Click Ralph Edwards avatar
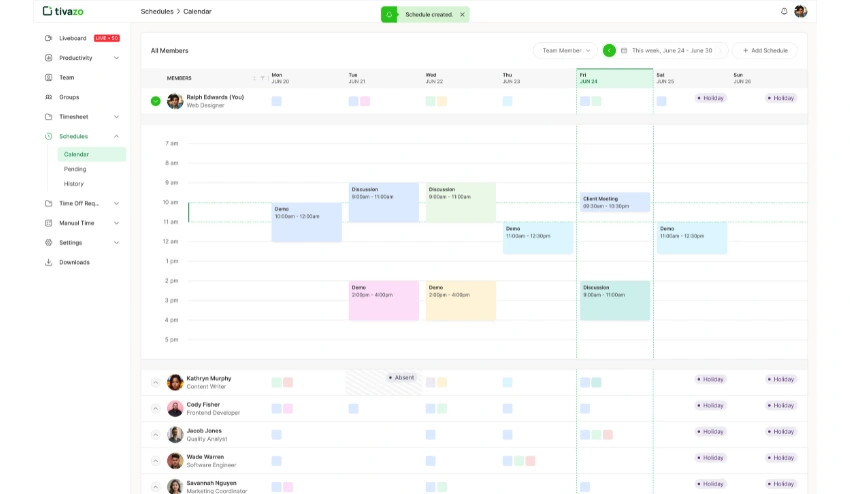 pos(175,101)
